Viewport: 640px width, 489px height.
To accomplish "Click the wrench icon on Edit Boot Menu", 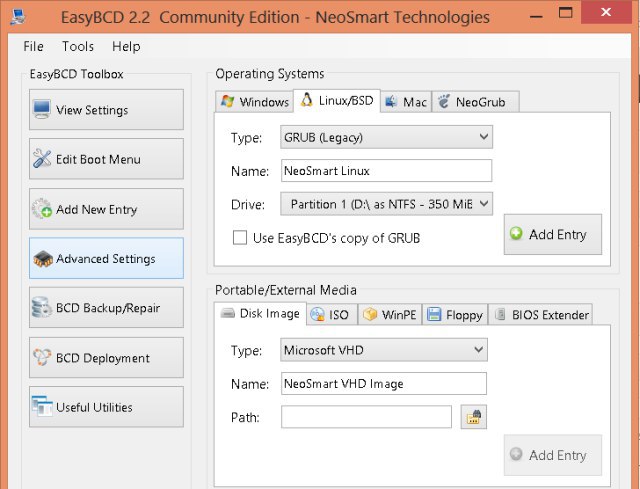I will [42, 158].
